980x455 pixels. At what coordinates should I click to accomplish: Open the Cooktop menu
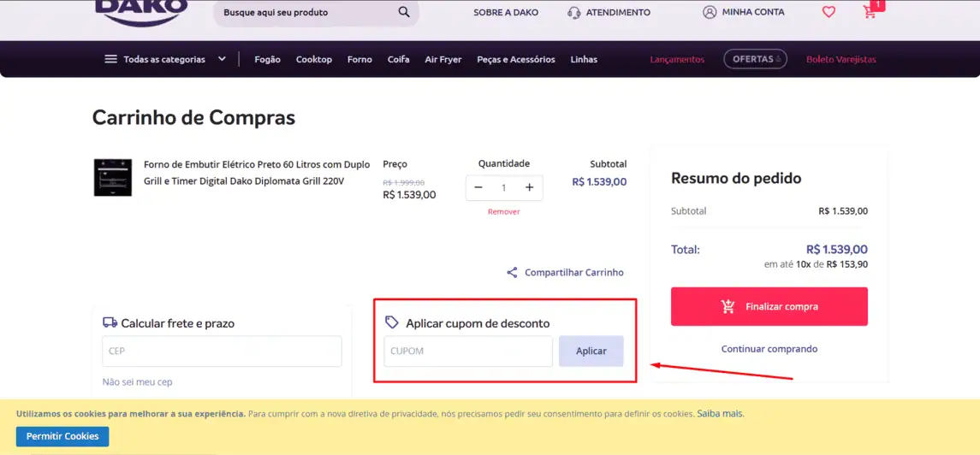[314, 59]
